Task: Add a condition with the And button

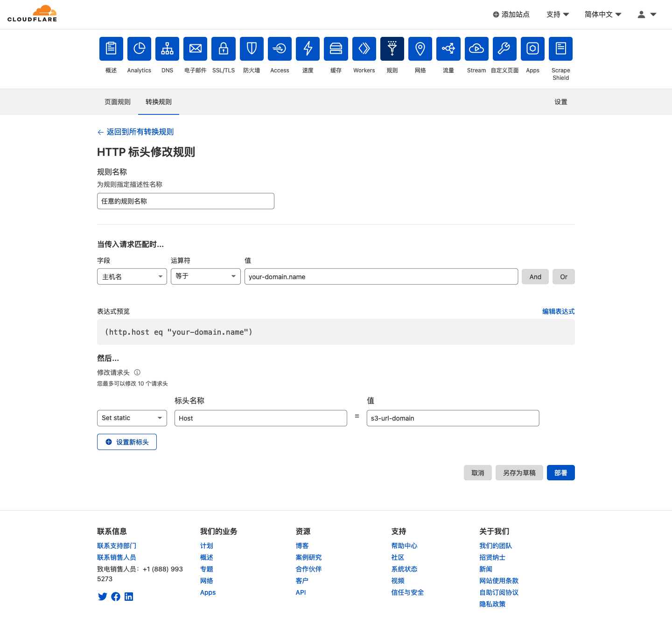Action: tap(535, 277)
